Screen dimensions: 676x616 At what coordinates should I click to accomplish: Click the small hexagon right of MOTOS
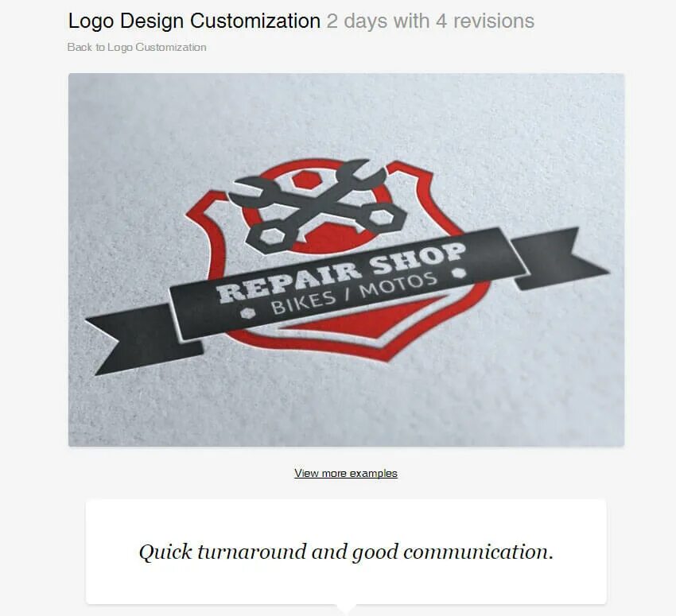pyautogui.click(x=460, y=273)
